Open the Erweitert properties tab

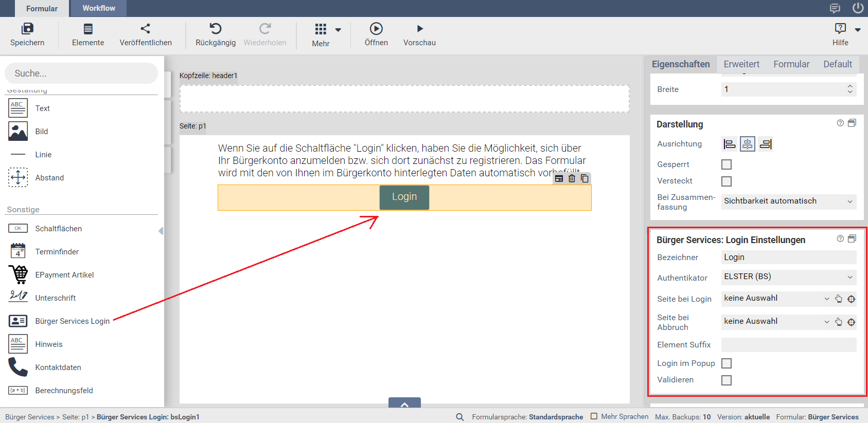click(x=741, y=64)
